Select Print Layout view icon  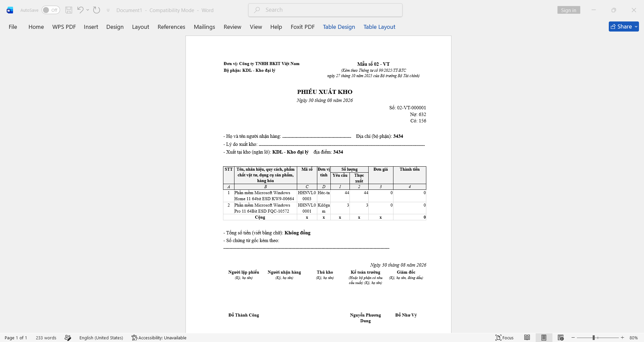[544, 338]
